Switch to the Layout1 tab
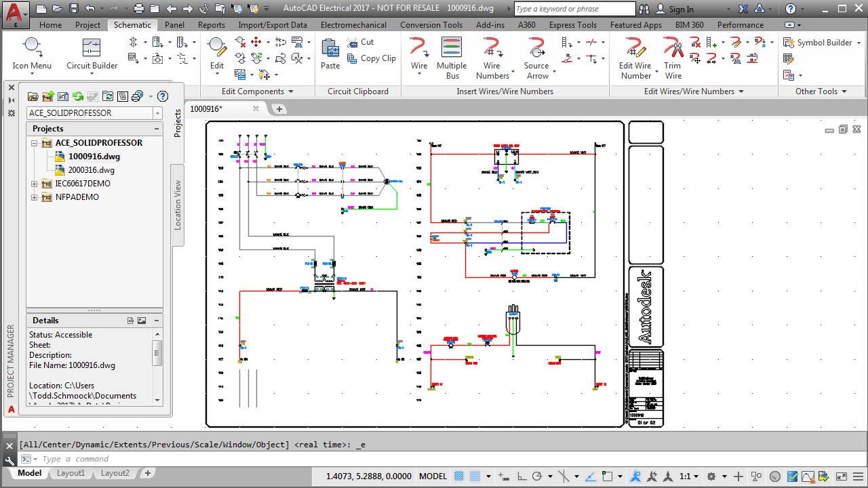The height and width of the screenshot is (488, 868). [x=71, y=473]
